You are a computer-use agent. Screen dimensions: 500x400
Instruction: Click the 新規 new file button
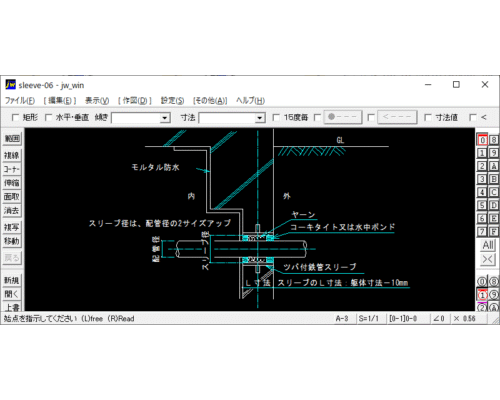click(12, 280)
